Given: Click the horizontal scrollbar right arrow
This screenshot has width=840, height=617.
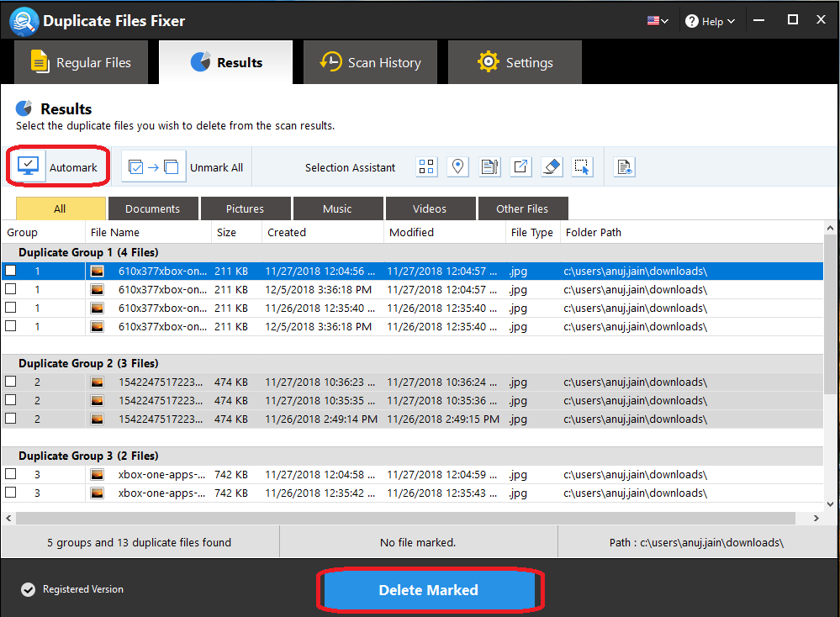Looking at the screenshot, I should click(x=816, y=519).
